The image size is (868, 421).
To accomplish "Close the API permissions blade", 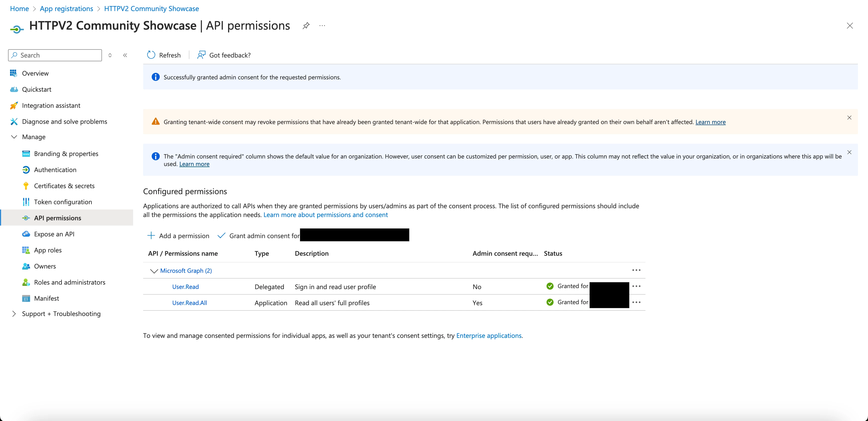I will [x=850, y=26].
